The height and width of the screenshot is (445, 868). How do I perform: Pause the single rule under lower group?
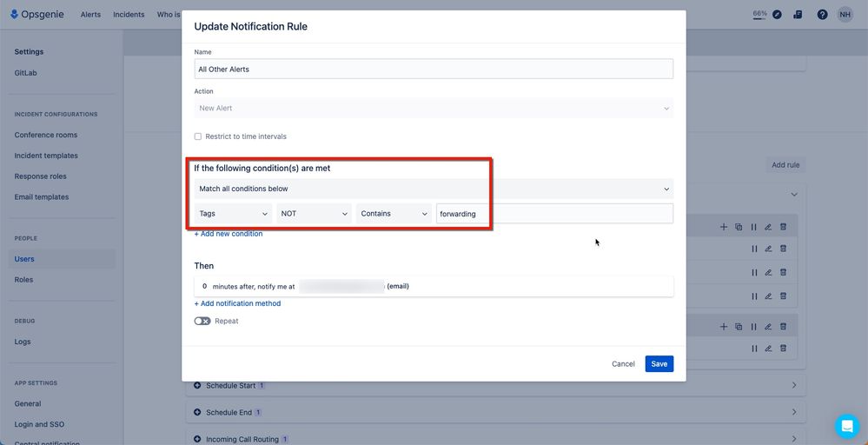pyautogui.click(x=753, y=349)
